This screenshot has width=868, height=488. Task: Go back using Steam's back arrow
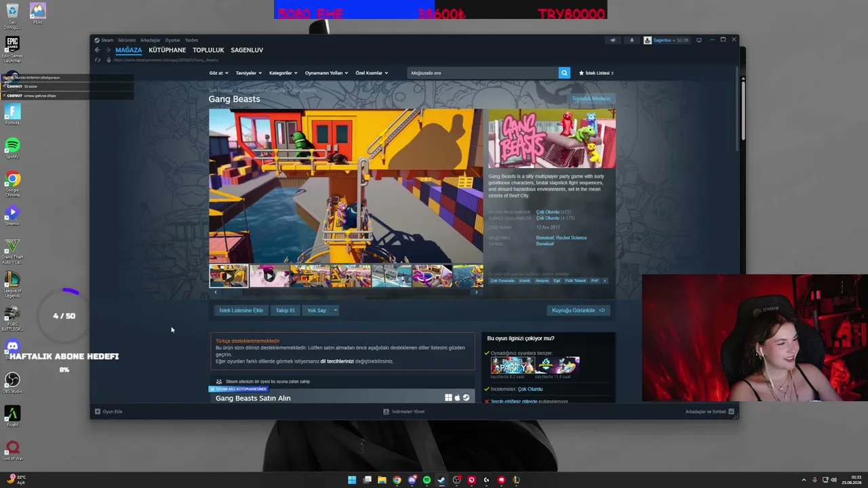[97, 50]
